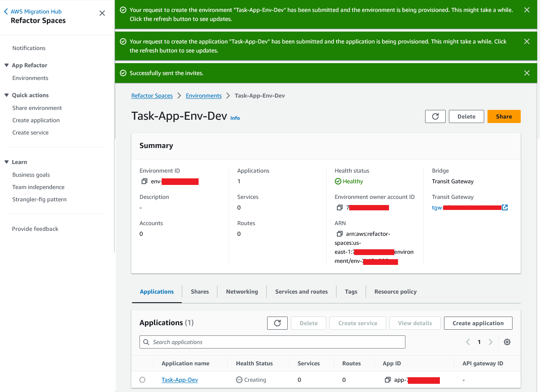Open the Networking tab
This screenshot has width=540, height=392.
click(x=242, y=292)
